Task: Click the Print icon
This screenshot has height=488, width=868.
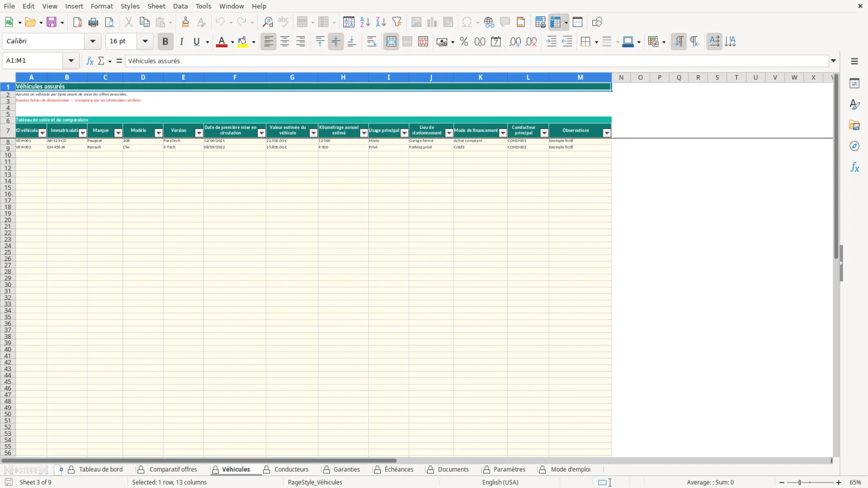Action: (x=93, y=22)
